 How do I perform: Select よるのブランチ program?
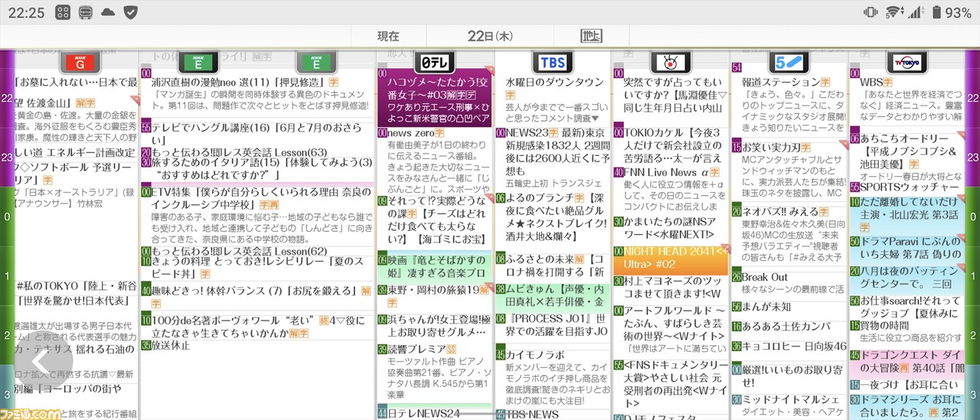click(x=553, y=220)
